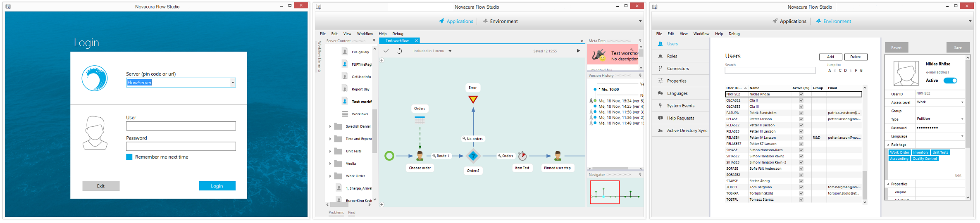Open the Access Level dropdown
The width and height of the screenshot is (980, 223).
[x=962, y=102]
